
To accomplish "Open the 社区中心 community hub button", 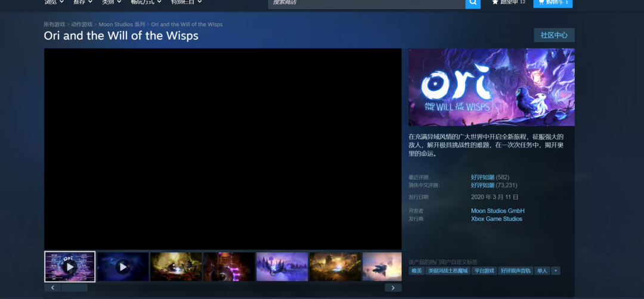I will 554,35.
